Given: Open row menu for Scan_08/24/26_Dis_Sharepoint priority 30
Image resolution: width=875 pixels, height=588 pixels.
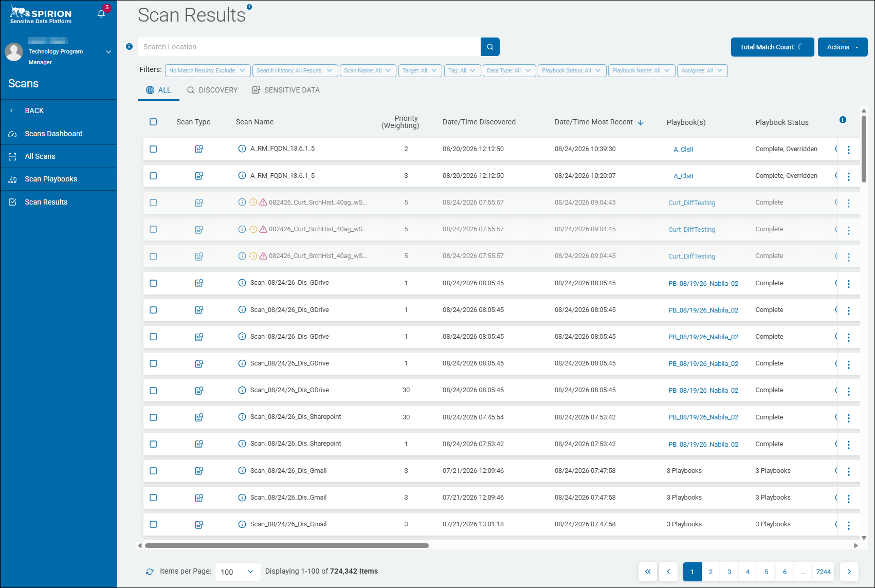Looking at the screenshot, I should pyautogui.click(x=848, y=418).
